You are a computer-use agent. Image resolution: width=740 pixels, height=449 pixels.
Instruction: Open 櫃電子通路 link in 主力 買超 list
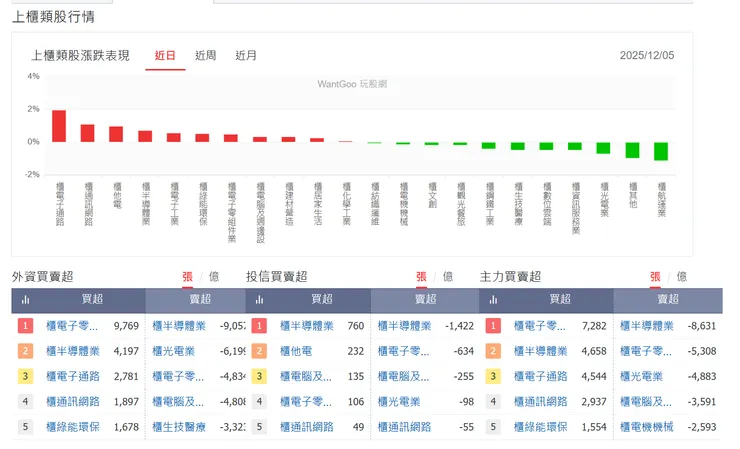point(540,376)
